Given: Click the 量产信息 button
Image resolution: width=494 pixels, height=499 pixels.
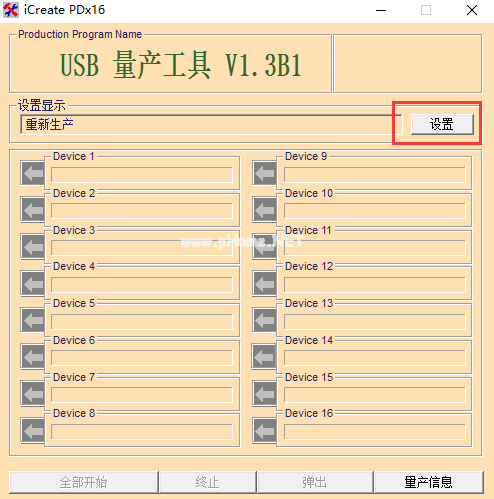Looking at the screenshot, I should coord(428,482).
